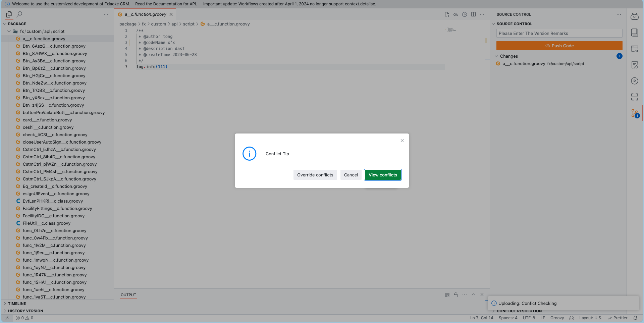Click the version remarks input field
This screenshot has width=644, height=323.
coord(559,33)
